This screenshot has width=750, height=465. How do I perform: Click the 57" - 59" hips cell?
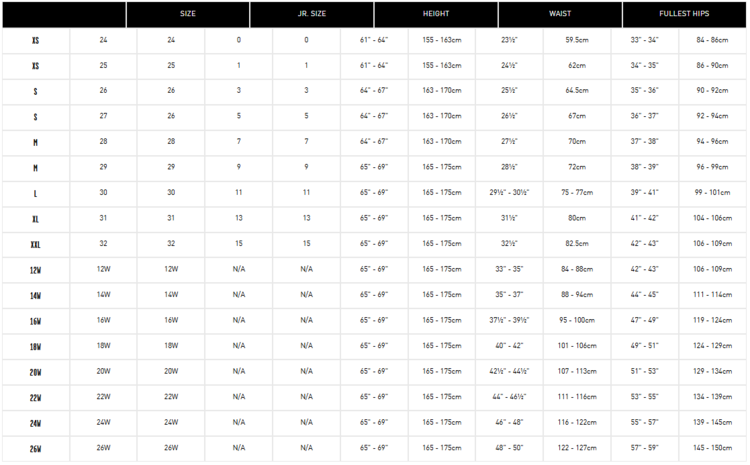[645, 448]
